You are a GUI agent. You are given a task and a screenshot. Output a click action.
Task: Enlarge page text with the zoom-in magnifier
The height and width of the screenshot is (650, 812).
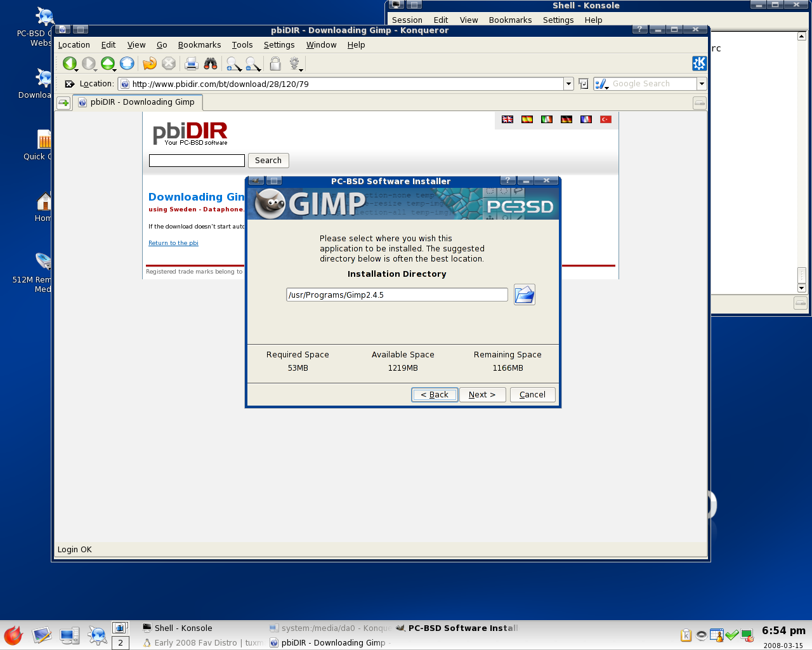[x=233, y=63]
